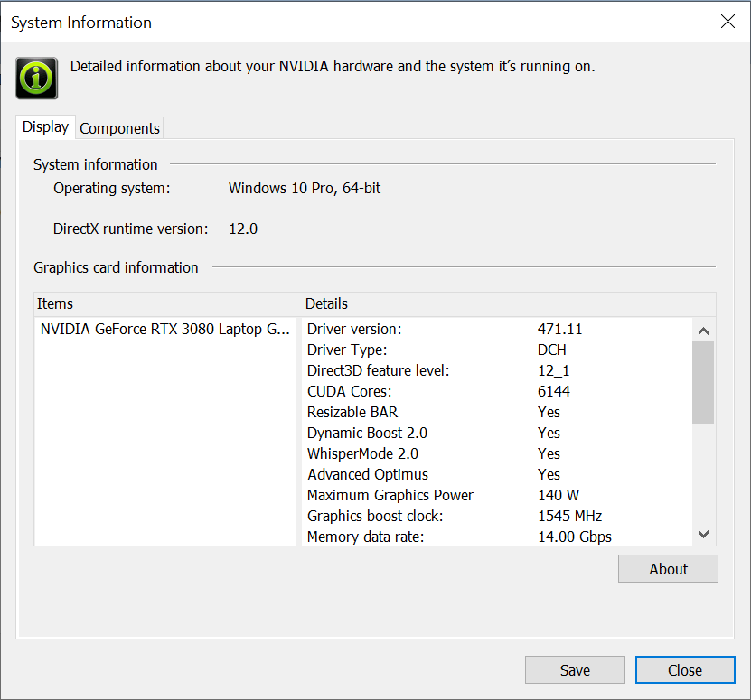The image size is (751, 700).
Task: Click the DirectX runtime version label
Action: (x=131, y=229)
